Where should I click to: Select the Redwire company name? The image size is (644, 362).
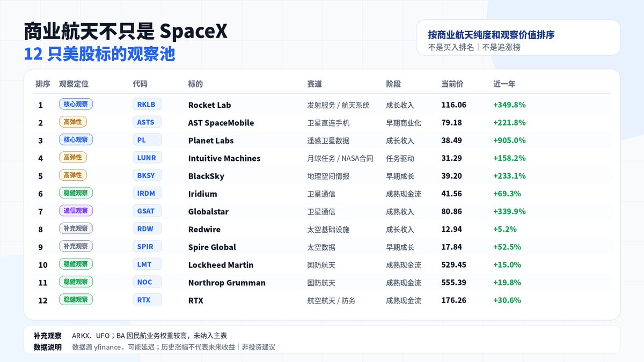[x=204, y=229]
